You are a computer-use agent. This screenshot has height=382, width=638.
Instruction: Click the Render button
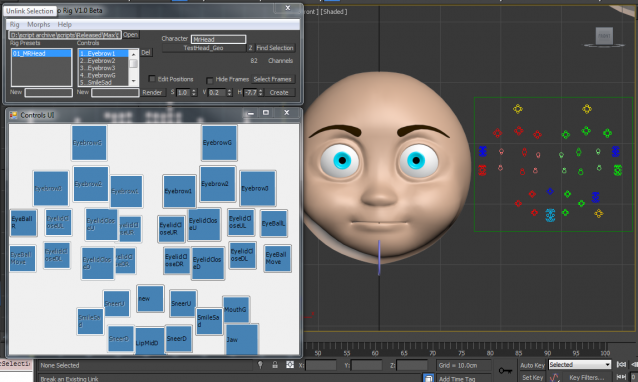coord(152,92)
